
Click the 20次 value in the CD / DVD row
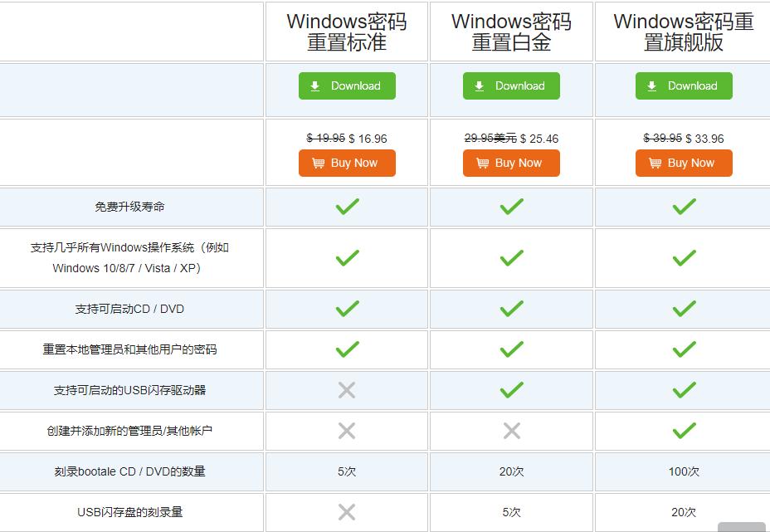pyautogui.click(x=511, y=471)
